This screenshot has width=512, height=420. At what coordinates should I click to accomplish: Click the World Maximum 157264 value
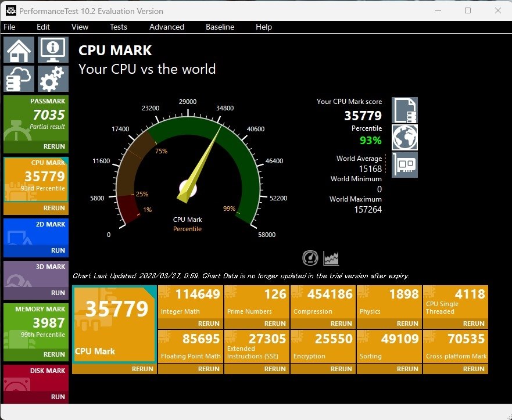point(368,210)
